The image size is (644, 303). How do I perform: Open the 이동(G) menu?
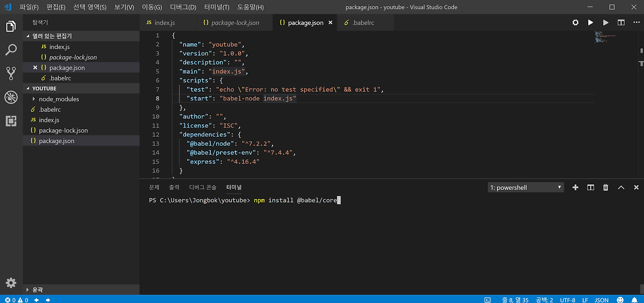[152, 7]
